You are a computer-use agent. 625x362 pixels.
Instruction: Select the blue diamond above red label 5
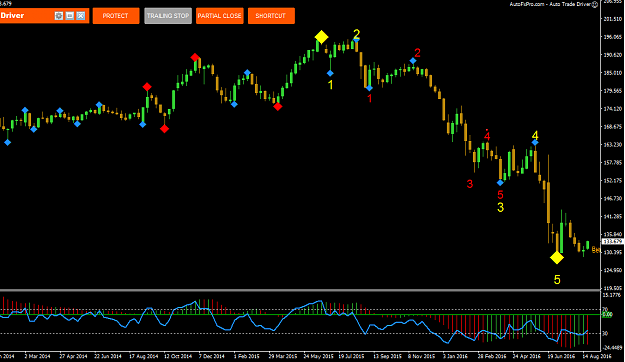(x=500, y=183)
